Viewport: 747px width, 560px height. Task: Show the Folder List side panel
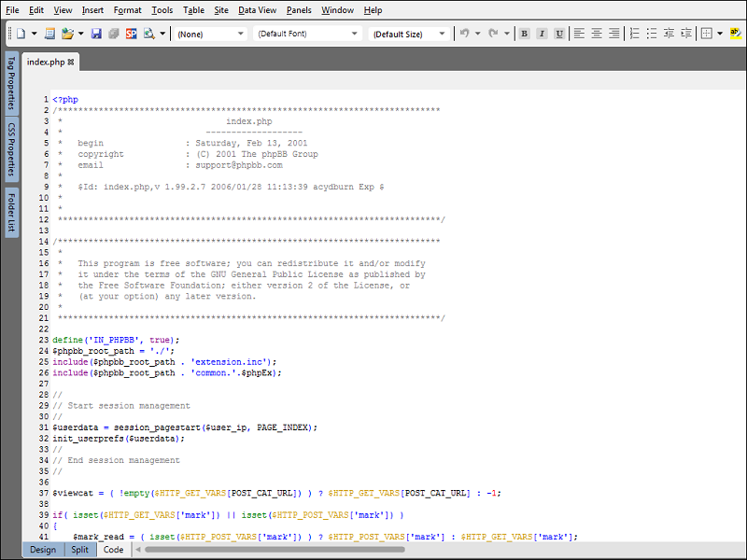click(x=11, y=213)
